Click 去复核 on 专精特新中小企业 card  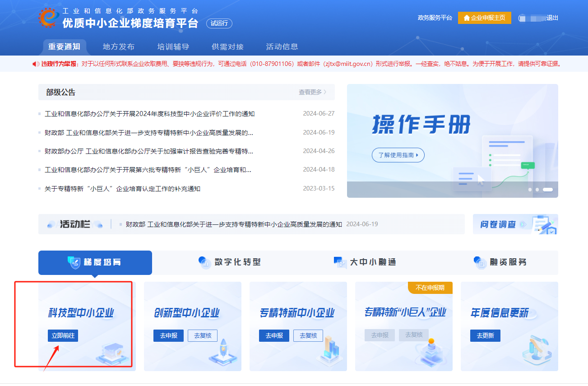309,336
